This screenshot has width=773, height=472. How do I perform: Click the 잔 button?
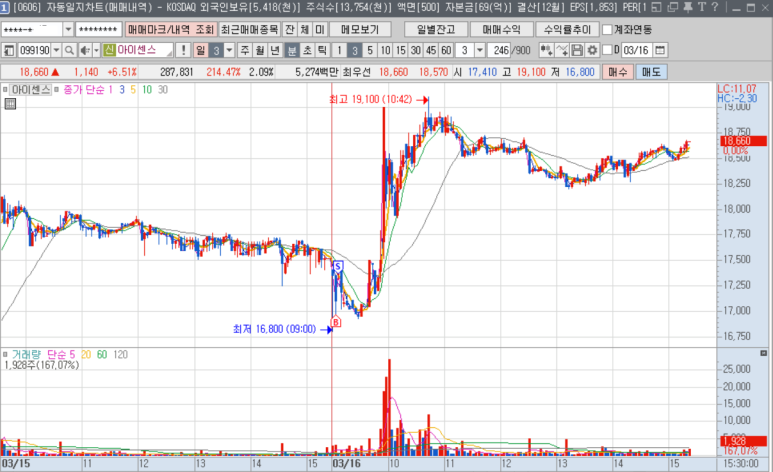(x=290, y=30)
